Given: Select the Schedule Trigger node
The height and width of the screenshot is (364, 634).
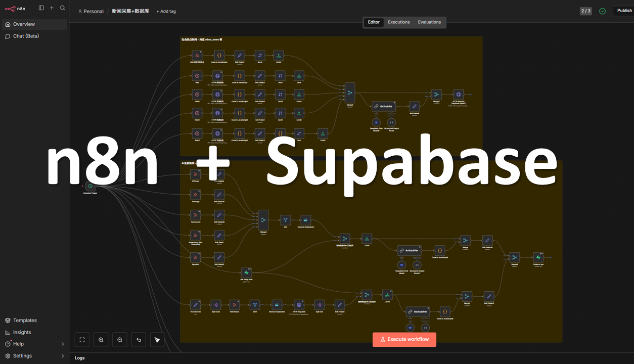Looking at the screenshot, I should (90, 186).
